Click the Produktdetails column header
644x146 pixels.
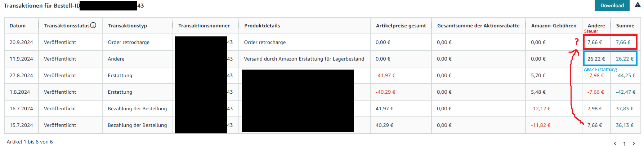262,26
